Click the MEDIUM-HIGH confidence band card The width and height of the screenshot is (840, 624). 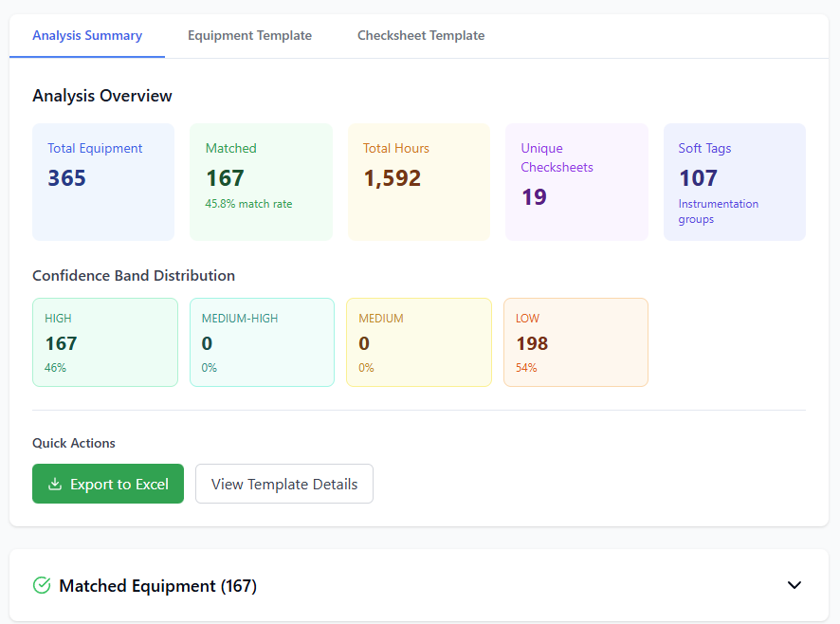click(262, 341)
